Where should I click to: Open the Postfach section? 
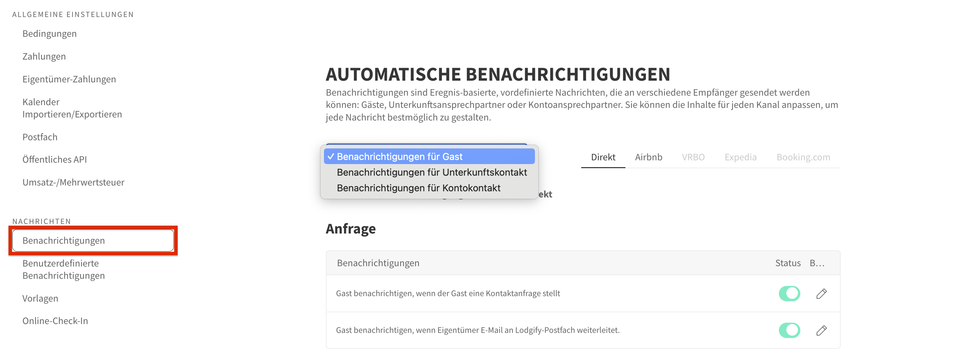click(40, 136)
